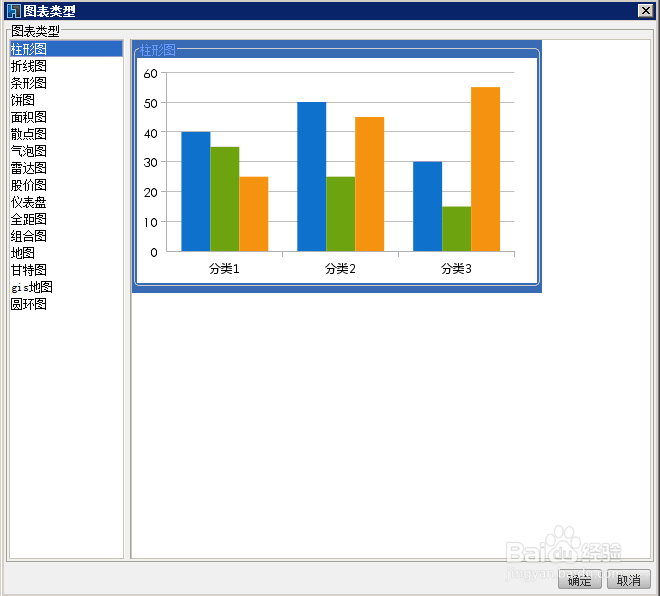Image resolution: width=660 pixels, height=596 pixels.
Task: Select 股价图 in the list
Action: click(66, 185)
